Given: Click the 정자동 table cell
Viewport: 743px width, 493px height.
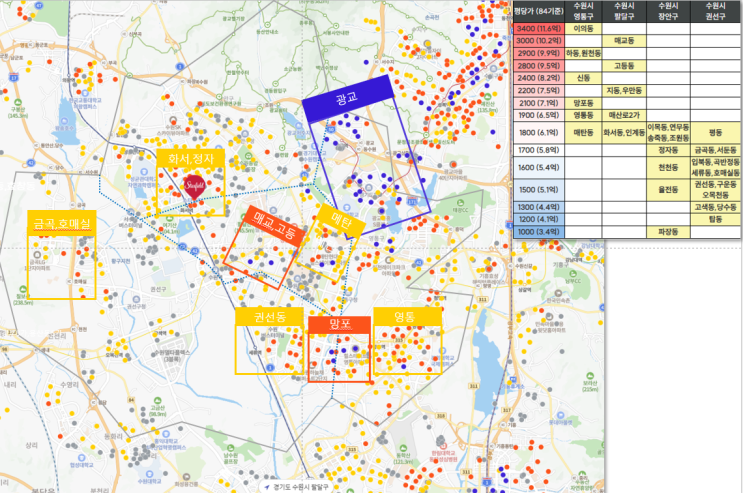Looking at the screenshot, I should coord(668,150).
